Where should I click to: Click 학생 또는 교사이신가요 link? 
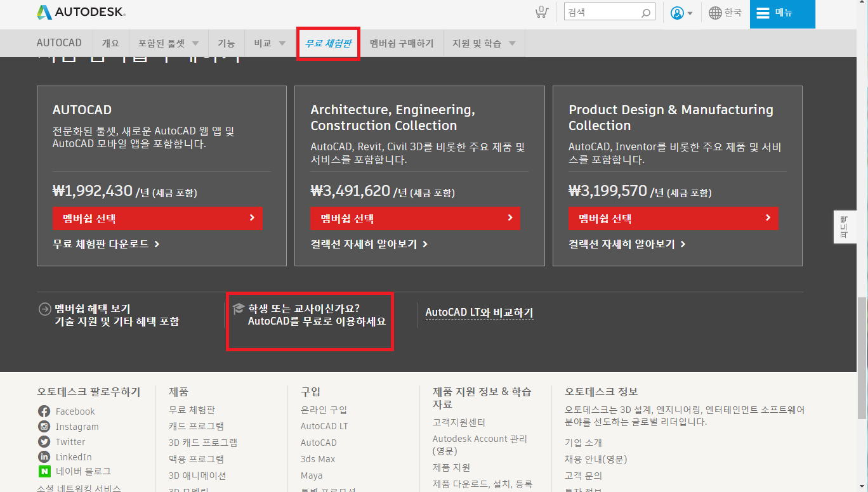(x=304, y=309)
